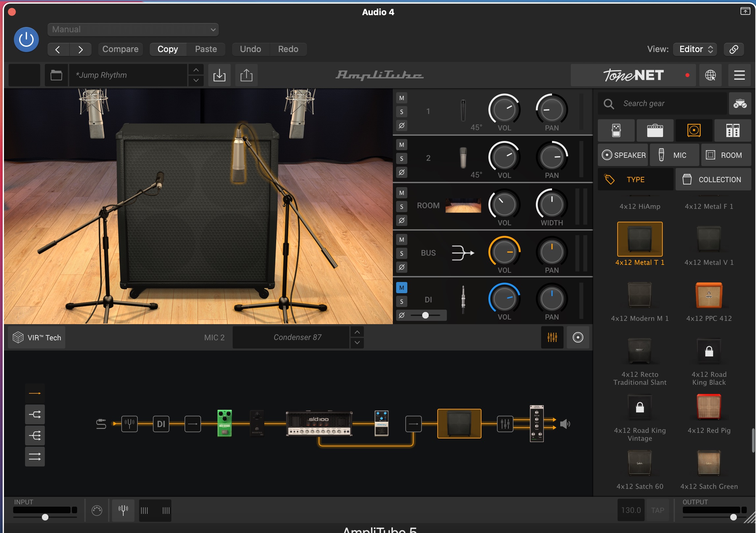Select the parallel dual signal routing
Screen dimensions: 756x533
pyautogui.click(x=35, y=457)
